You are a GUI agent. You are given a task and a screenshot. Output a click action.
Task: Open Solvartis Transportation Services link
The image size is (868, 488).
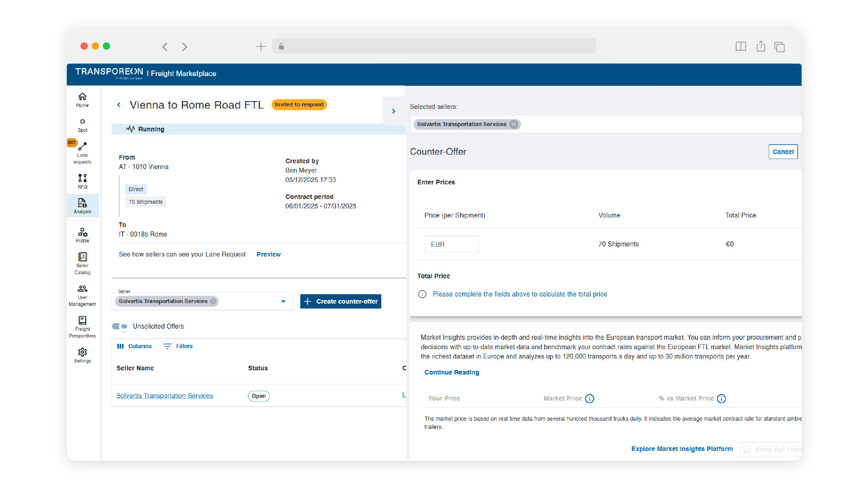(164, 395)
